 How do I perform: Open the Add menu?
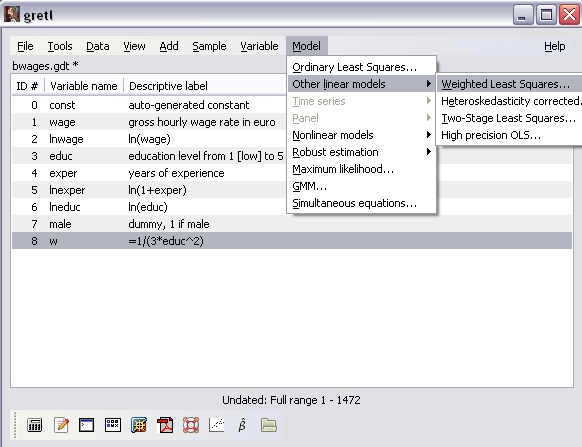169,46
